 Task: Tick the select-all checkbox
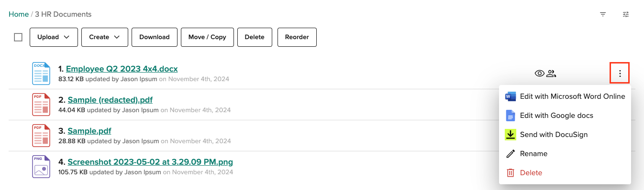18,37
